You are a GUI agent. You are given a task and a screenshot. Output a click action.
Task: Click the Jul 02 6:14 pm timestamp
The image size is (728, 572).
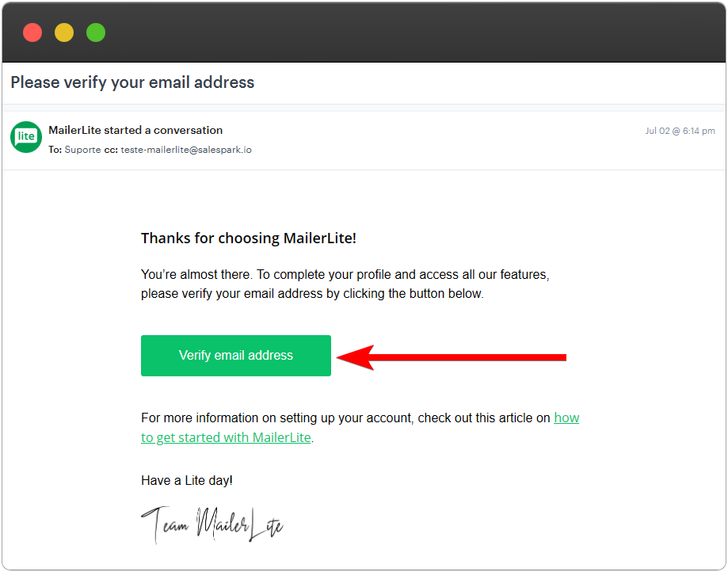point(680,131)
